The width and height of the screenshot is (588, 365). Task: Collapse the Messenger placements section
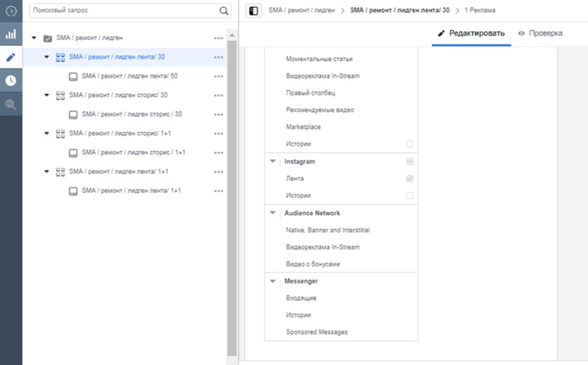click(273, 281)
